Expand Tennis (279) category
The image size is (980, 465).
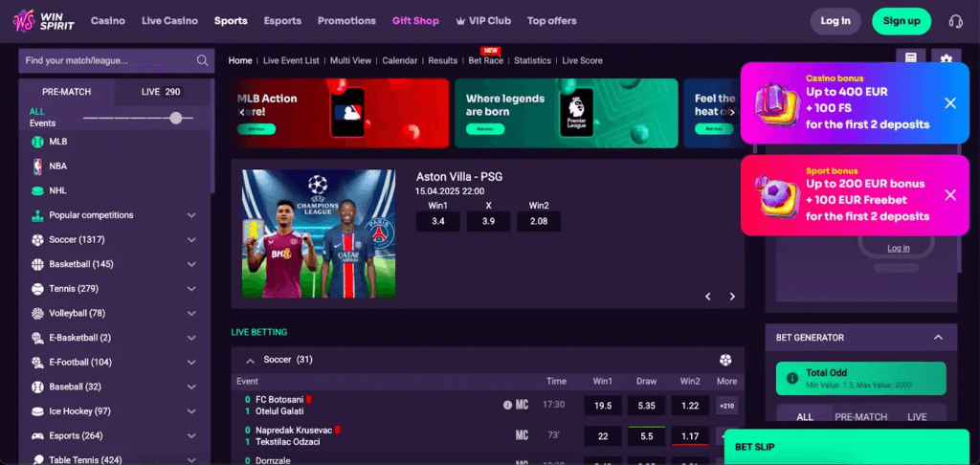[x=191, y=289]
